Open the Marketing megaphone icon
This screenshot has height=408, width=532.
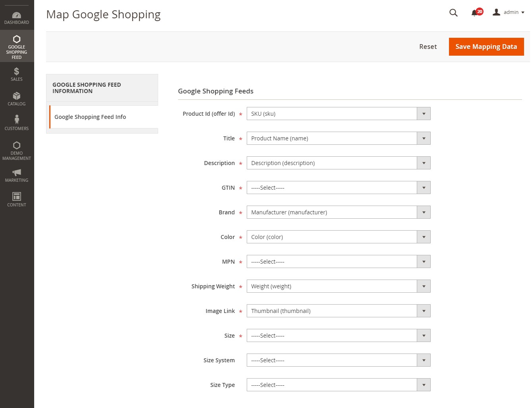(x=17, y=173)
